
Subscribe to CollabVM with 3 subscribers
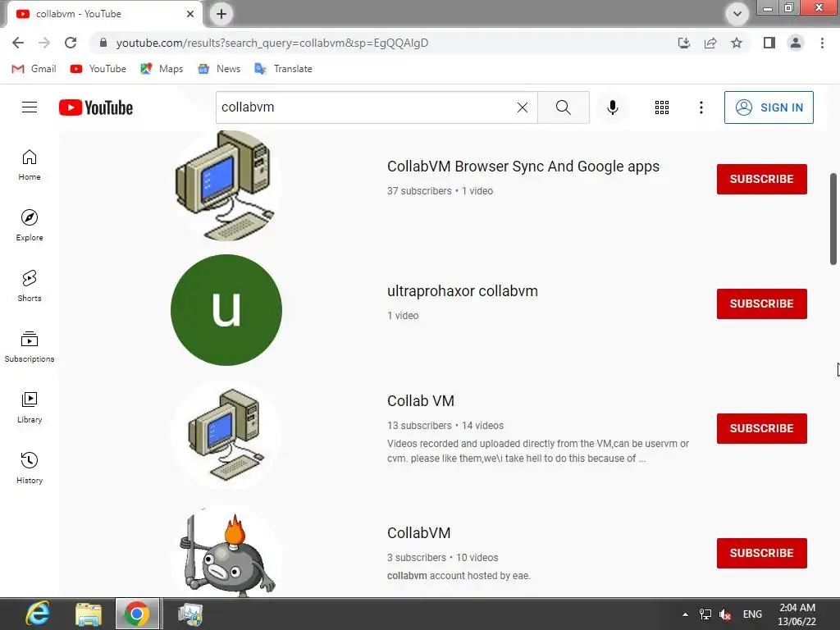(762, 554)
